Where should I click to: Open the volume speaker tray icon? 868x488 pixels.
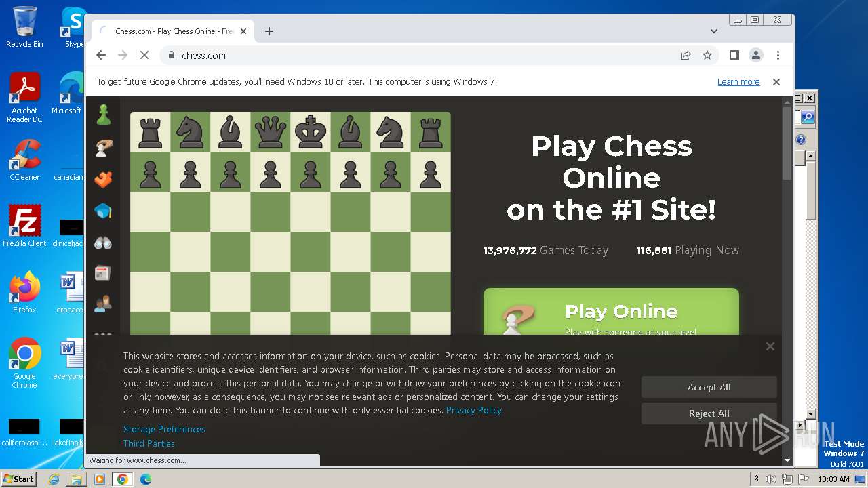click(x=771, y=479)
